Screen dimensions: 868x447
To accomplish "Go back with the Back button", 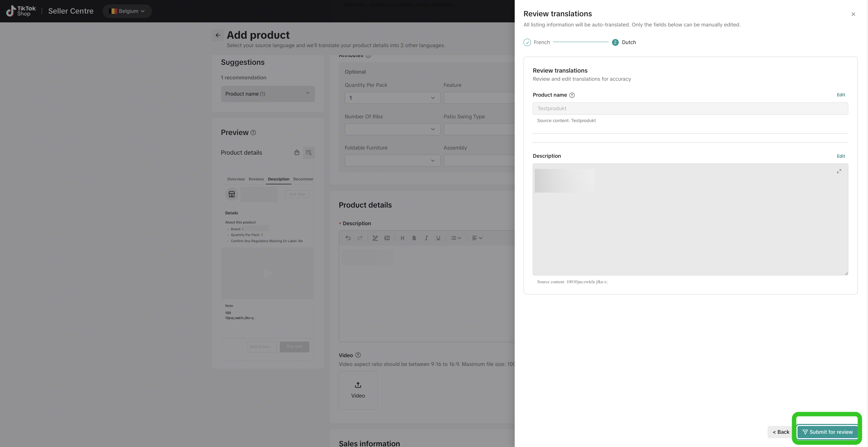I will coord(781,432).
